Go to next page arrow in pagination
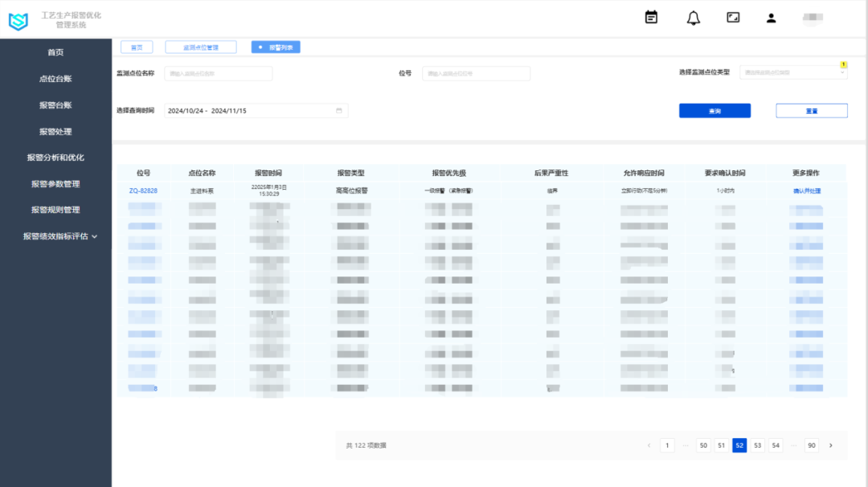The image size is (868, 487). pos(830,445)
